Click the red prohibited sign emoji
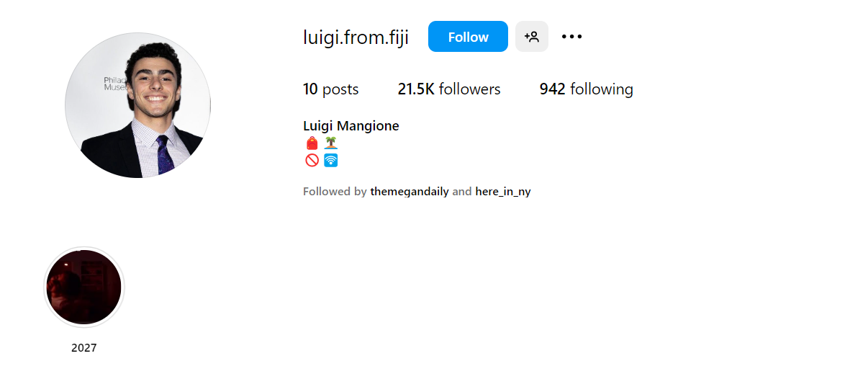 [x=312, y=160]
